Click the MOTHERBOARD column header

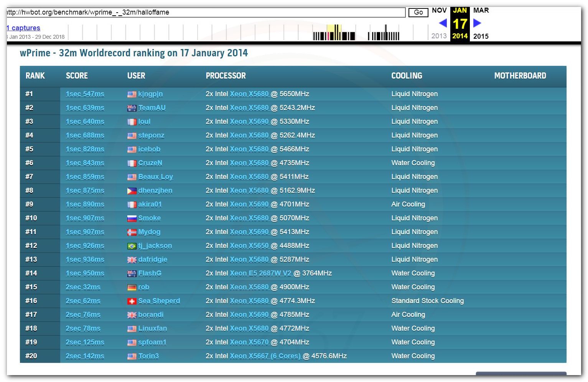[x=520, y=76]
